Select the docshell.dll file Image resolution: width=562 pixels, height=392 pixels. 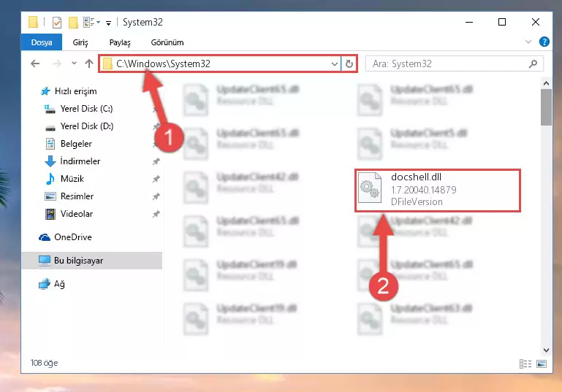click(x=437, y=191)
